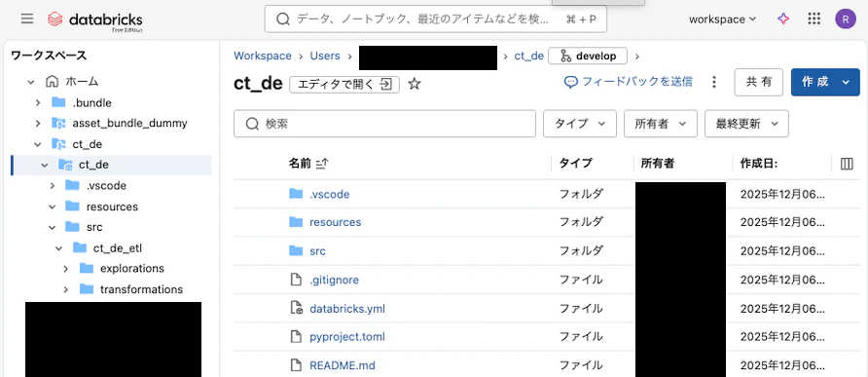This screenshot has width=868, height=377.
Task: Collapse the resources folder in tree
Action: coord(52,207)
